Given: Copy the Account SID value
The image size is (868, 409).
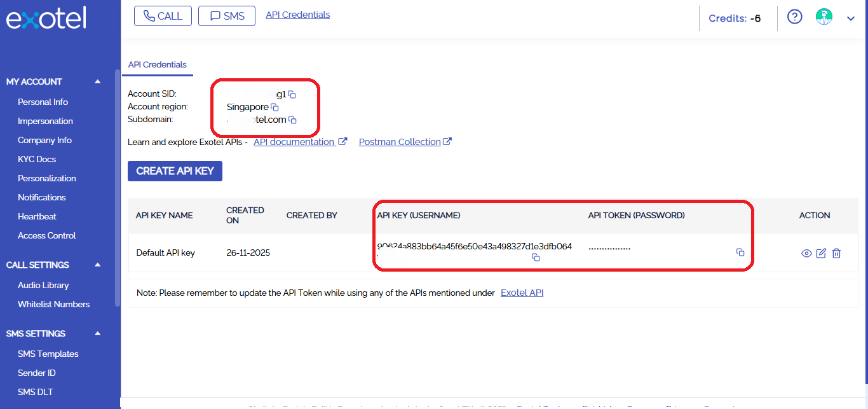Looking at the screenshot, I should pos(292,95).
